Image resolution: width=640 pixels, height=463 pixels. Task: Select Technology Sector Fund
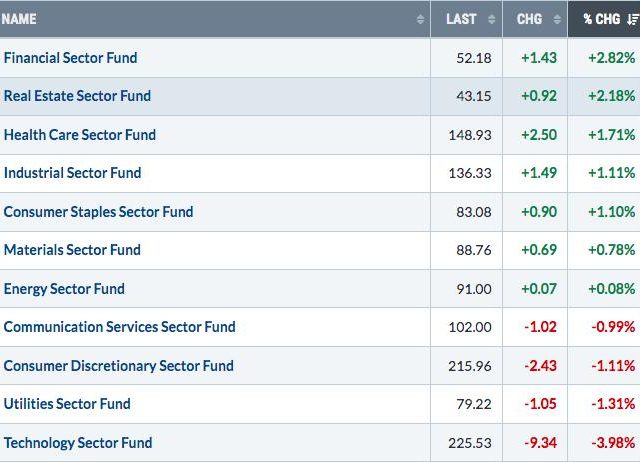(78, 443)
